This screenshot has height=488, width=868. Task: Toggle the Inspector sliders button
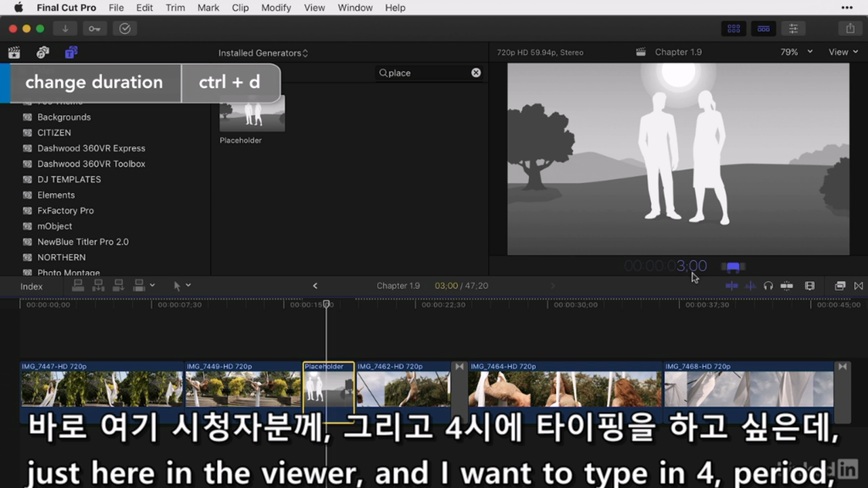[793, 28]
